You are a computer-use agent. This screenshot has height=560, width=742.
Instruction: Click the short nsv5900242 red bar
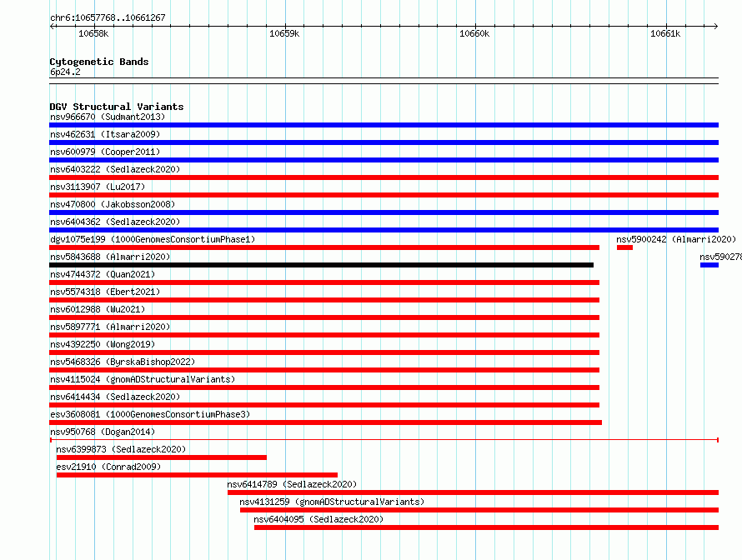point(624,247)
